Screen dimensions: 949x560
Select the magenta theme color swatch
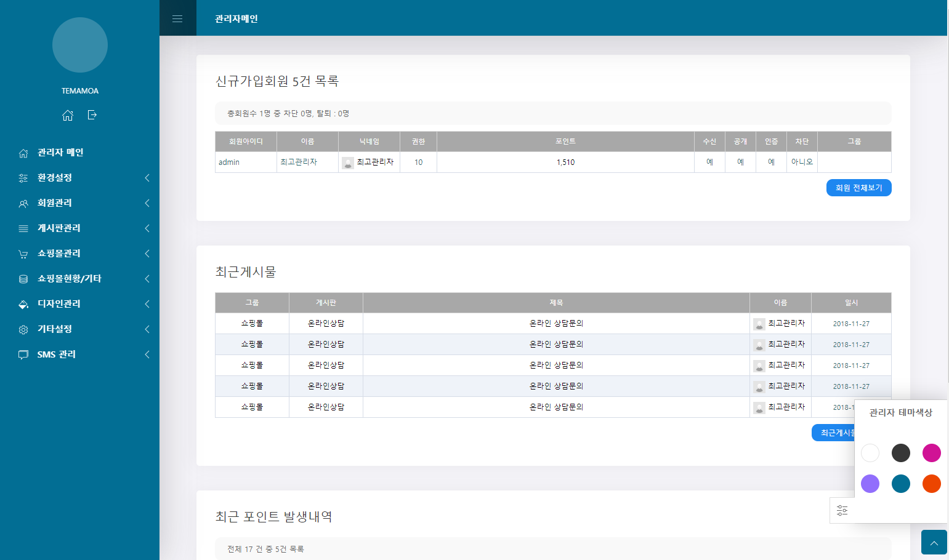pyautogui.click(x=931, y=453)
